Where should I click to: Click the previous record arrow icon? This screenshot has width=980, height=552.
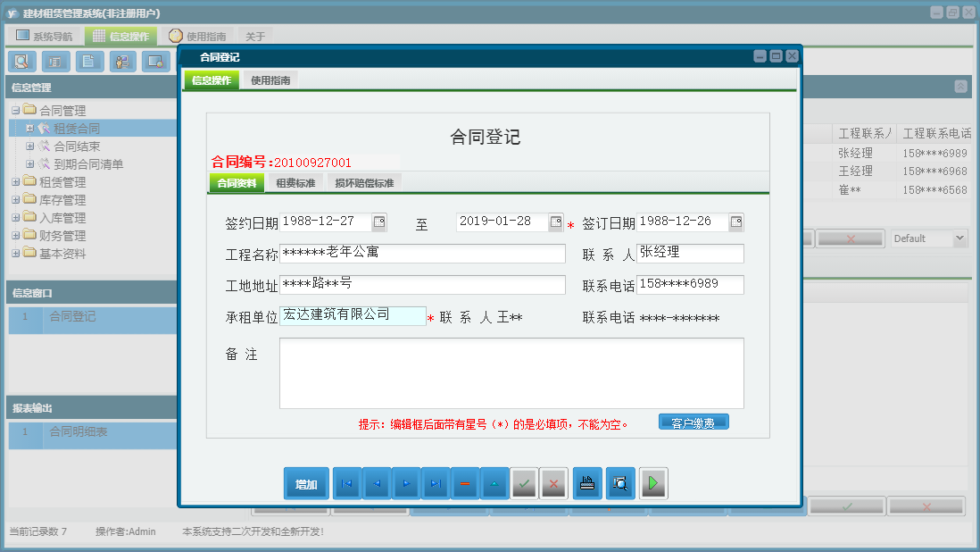pyautogui.click(x=376, y=482)
